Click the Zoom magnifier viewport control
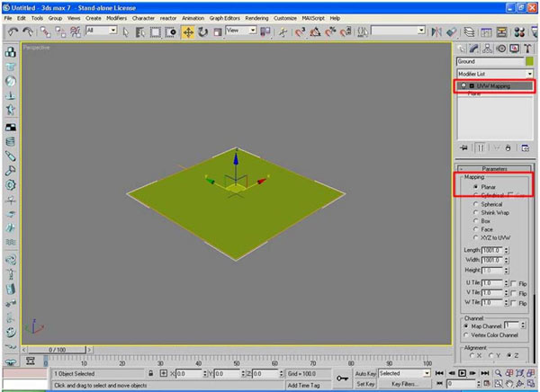The height and width of the screenshot is (392, 540). [498, 373]
